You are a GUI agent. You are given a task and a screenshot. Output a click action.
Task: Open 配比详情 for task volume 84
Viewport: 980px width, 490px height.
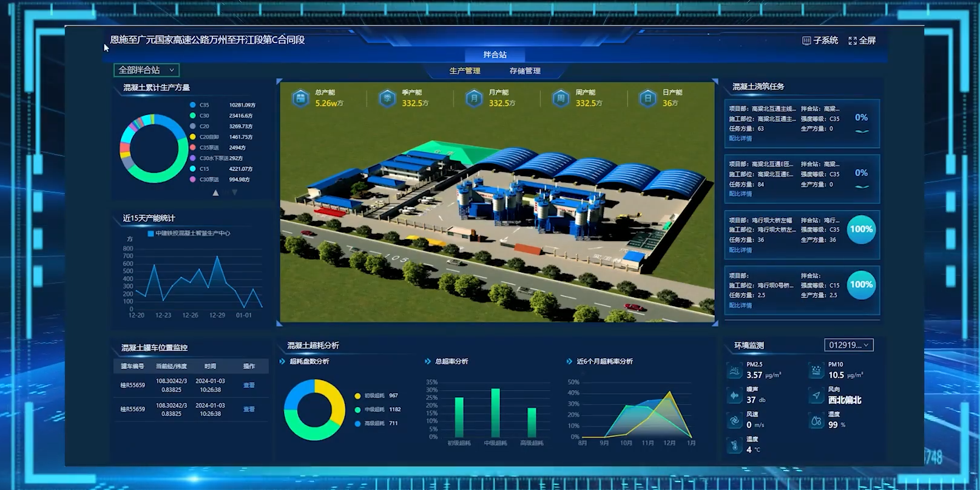[740, 194]
